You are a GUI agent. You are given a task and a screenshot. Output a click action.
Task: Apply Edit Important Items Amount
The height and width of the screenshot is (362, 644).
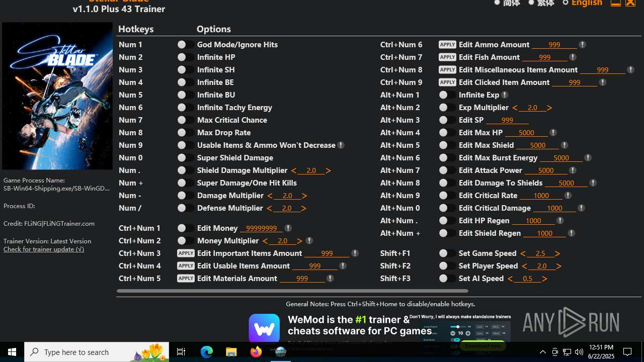tap(186, 253)
